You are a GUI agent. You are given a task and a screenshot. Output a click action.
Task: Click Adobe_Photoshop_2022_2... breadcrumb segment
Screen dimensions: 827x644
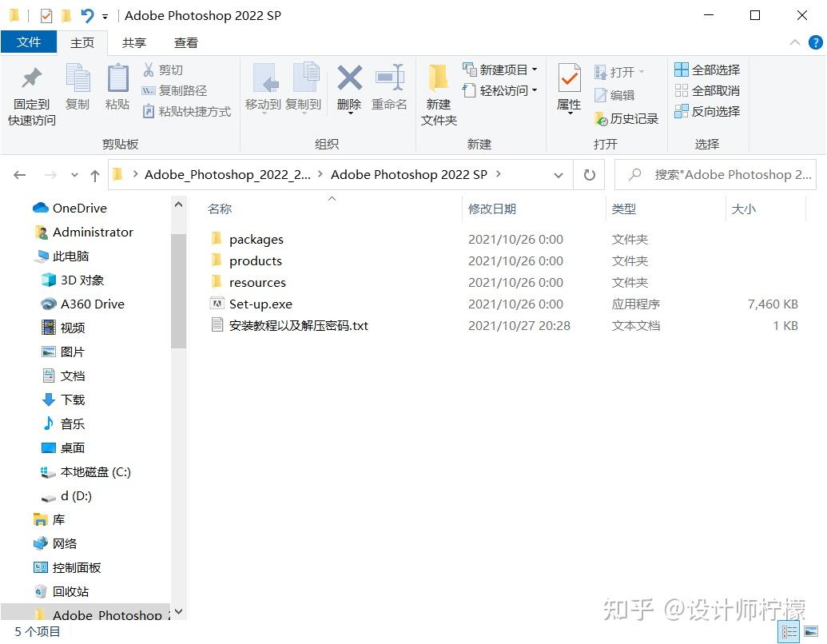pyautogui.click(x=227, y=174)
